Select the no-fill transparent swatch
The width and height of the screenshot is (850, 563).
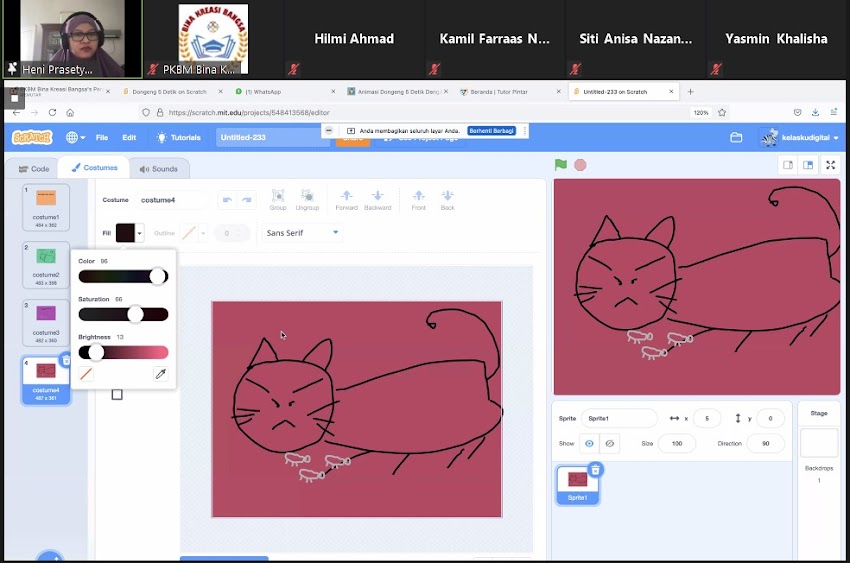click(86, 373)
